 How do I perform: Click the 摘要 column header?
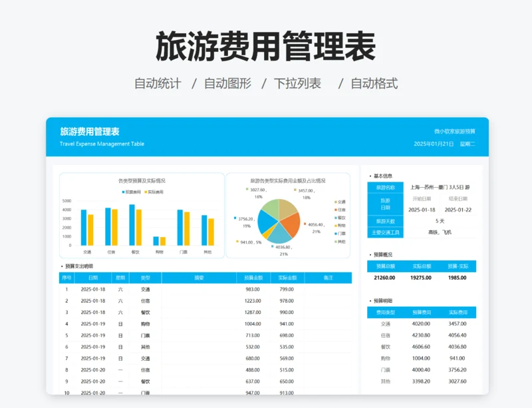tap(199, 278)
